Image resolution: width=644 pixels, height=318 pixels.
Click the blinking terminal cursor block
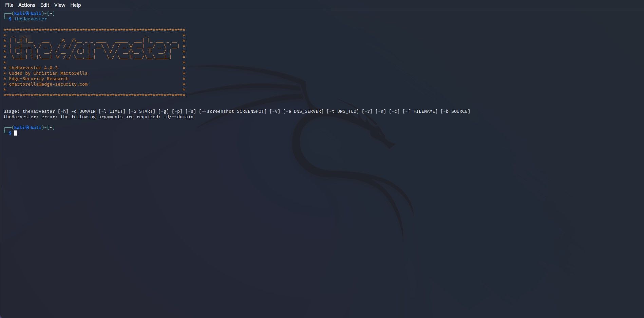16,133
